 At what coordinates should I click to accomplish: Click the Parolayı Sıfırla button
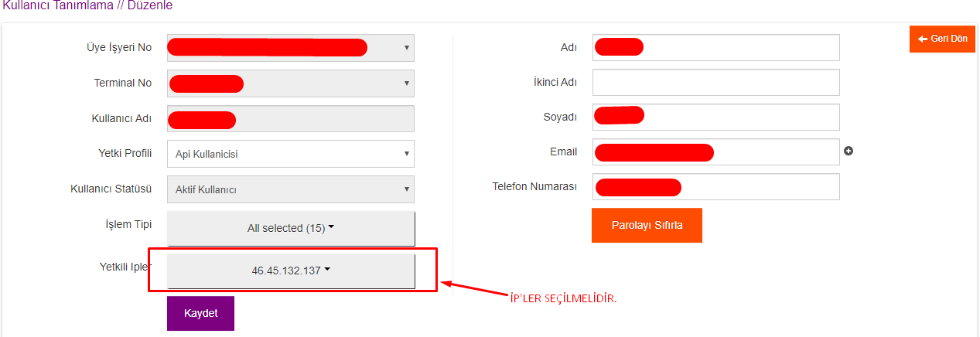click(x=647, y=225)
